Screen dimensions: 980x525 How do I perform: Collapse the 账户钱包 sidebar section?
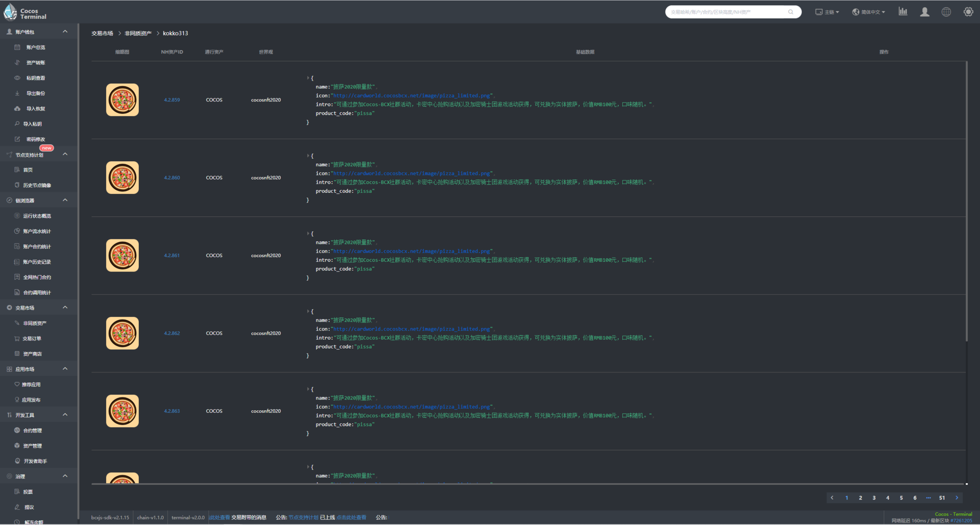(65, 32)
